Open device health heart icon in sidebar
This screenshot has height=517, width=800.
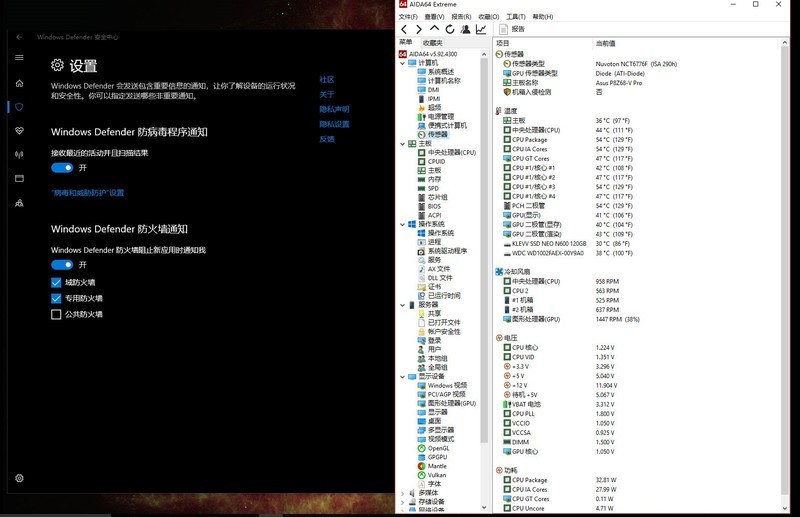click(19, 131)
